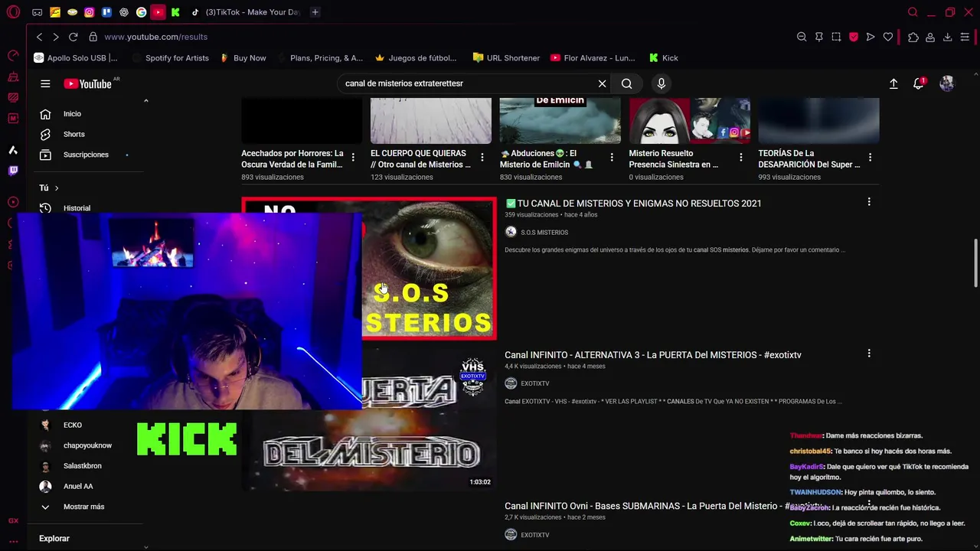
Task: Open options for EL CUERPO QUE QUIERAS short
Action: (x=482, y=157)
